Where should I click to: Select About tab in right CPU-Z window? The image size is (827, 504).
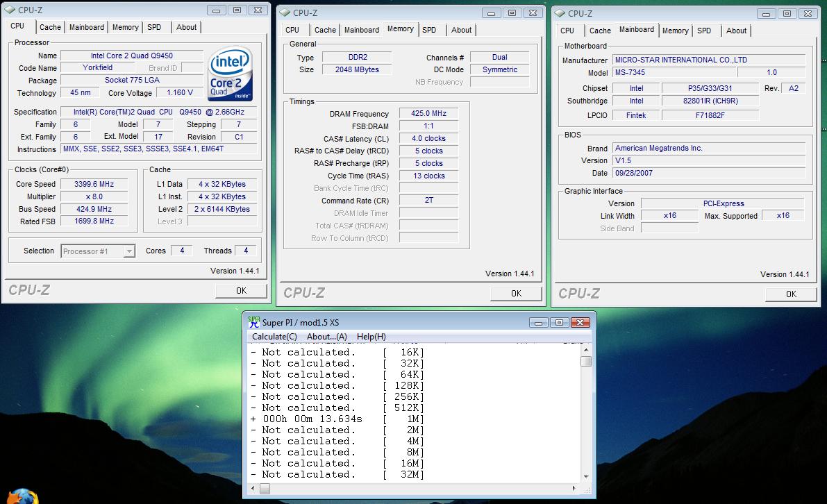(x=736, y=31)
